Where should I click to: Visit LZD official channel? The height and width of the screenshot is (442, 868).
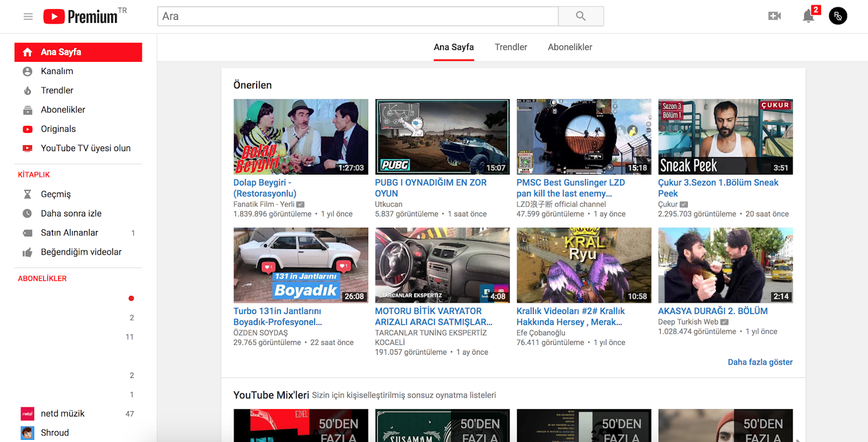[561, 204]
